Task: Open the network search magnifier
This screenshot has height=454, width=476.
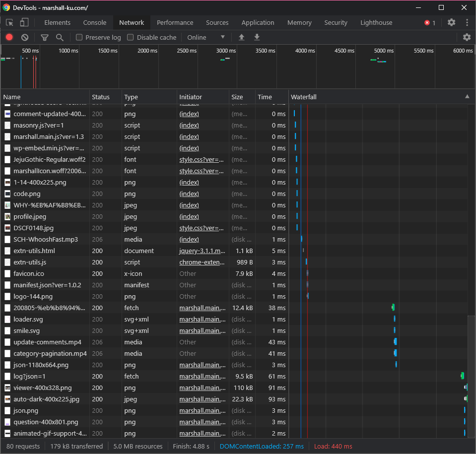Action: [60, 37]
